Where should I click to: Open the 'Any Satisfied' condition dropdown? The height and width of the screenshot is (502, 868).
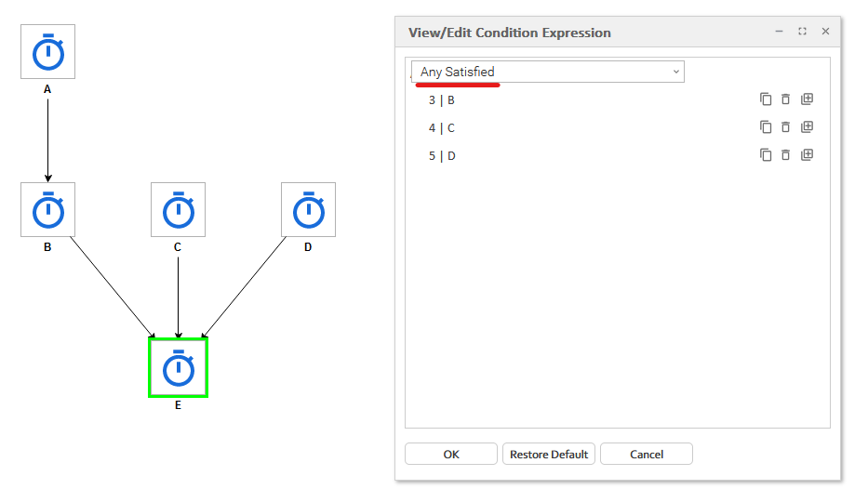click(x=548, y=72)
